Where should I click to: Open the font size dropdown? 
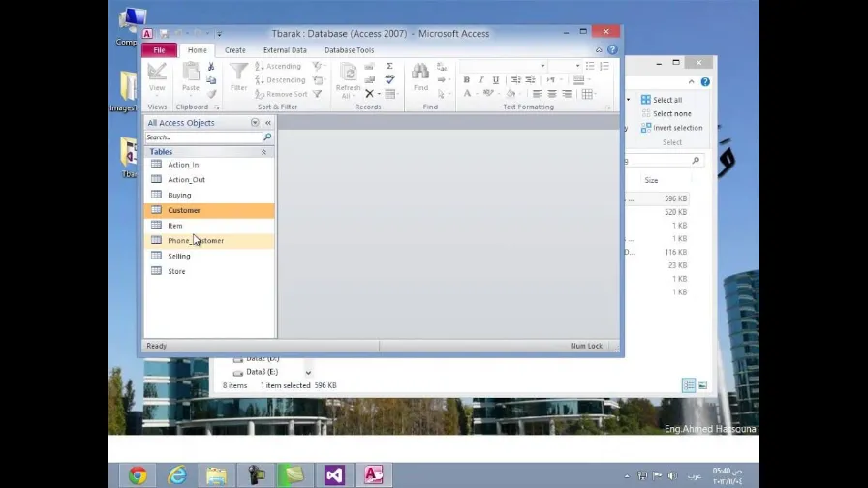pos(577,66)
